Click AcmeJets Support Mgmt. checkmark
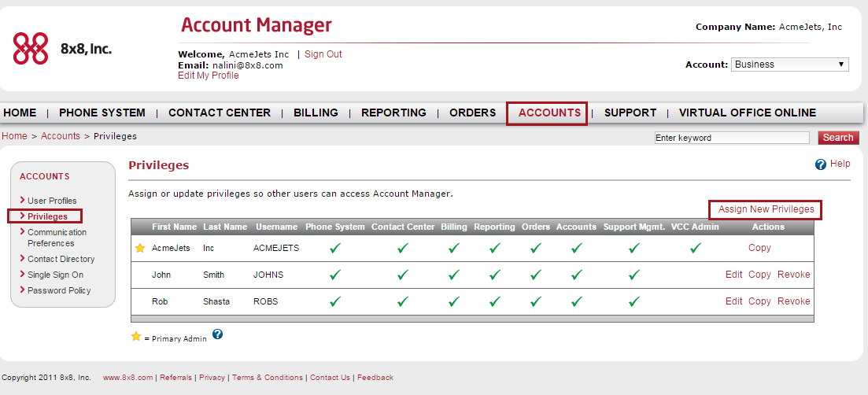 click(634, 249)
